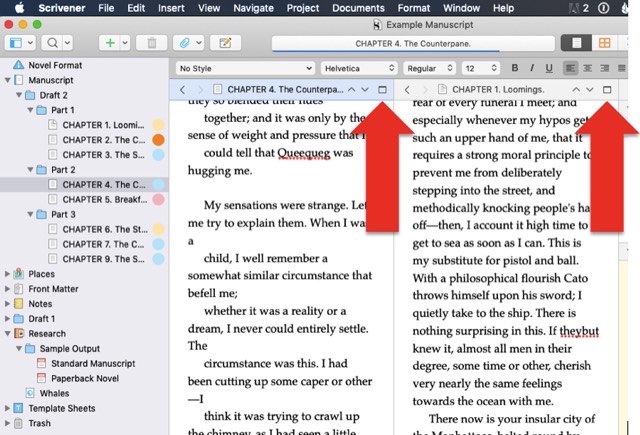Image resolution: width=640 pixels, height=435 pixels.
Task: Select Whales research item
Action: tap(54, 393)
